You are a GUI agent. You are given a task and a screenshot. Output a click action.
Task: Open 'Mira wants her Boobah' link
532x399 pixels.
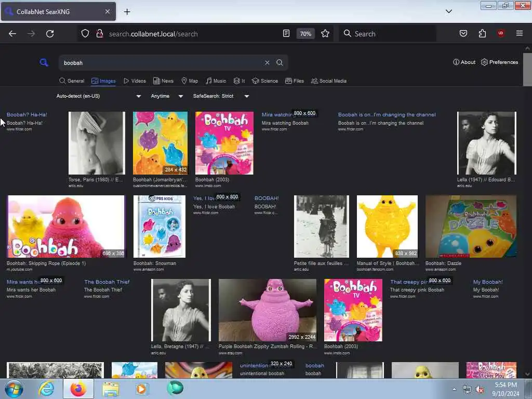pos(23,282)
